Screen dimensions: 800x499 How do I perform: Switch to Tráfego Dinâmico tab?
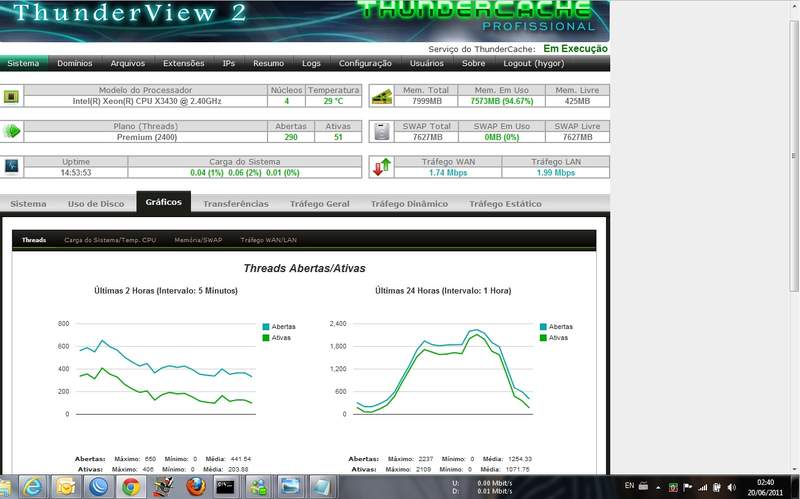[x=409, y=204]
